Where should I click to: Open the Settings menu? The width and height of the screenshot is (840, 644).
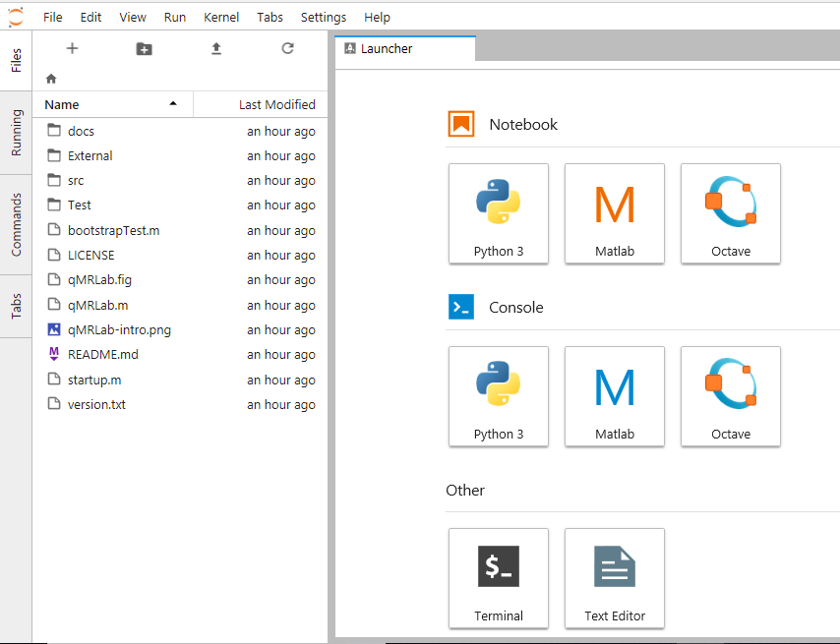tap(323, 17)
